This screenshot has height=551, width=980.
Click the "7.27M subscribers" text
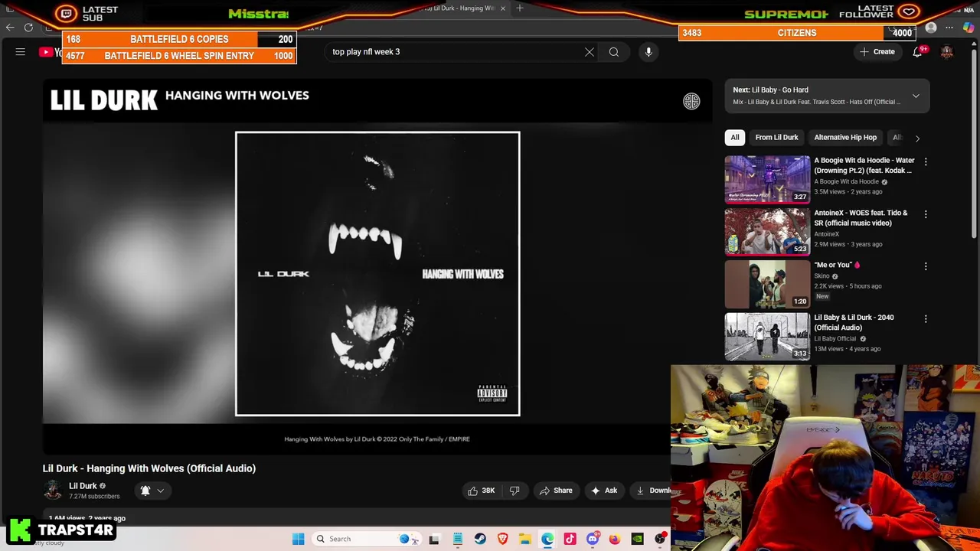click(94, 497)
